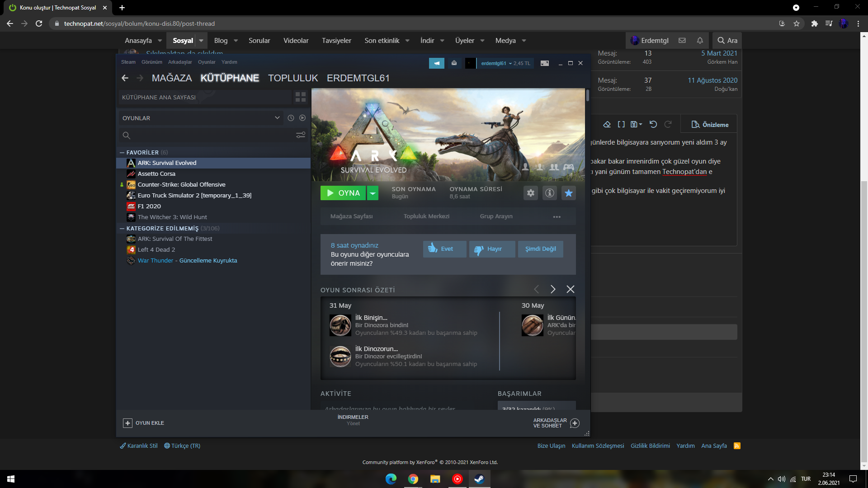The height and width of the screenshot is (488, 868).
Task: Open Steam from the Windows taskbar
Action: tap(479, 479)
